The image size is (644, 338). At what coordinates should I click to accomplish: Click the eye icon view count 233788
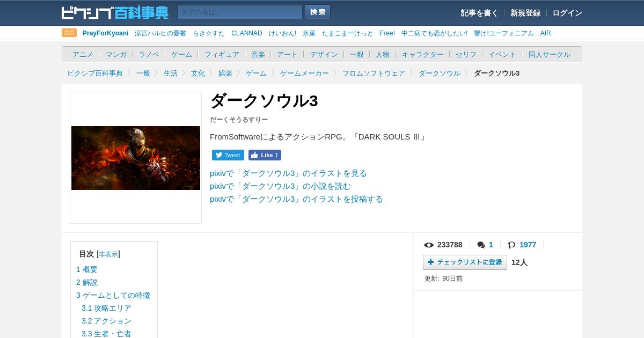(x=443, y=245)
